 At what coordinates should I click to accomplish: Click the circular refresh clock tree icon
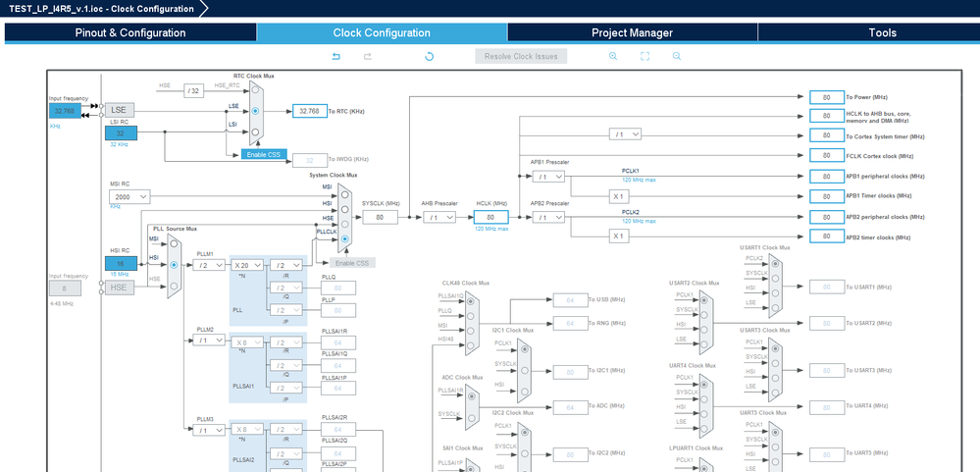430,56
